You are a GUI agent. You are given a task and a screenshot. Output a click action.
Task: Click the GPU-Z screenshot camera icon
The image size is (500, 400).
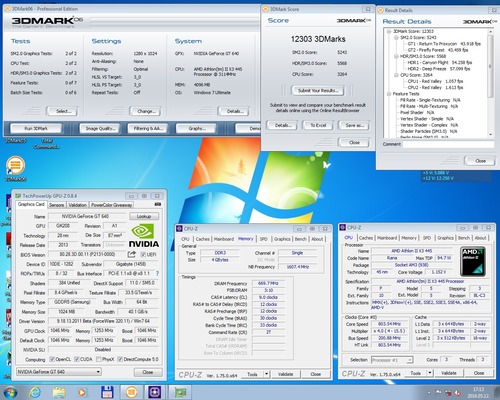[x=158, y=204]
